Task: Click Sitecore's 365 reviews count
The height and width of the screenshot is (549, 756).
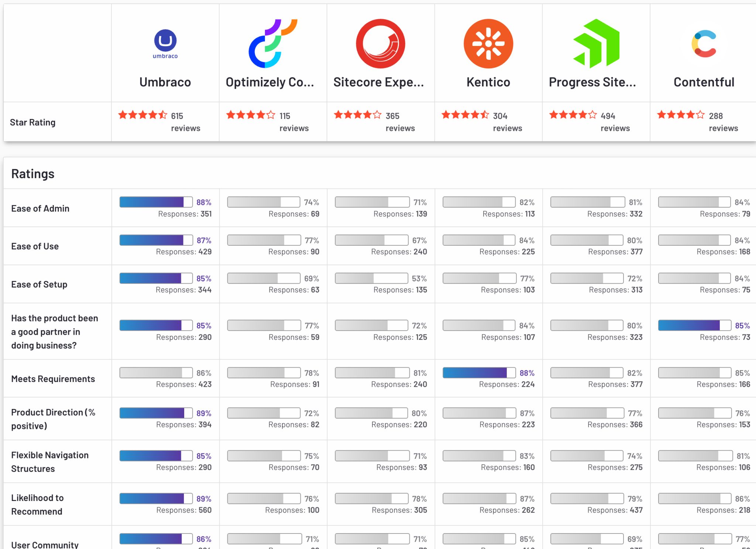Action: point(400,122)
